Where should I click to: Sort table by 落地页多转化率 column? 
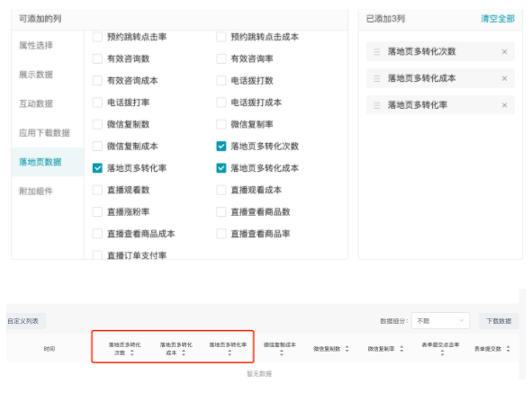click(230, 353)
